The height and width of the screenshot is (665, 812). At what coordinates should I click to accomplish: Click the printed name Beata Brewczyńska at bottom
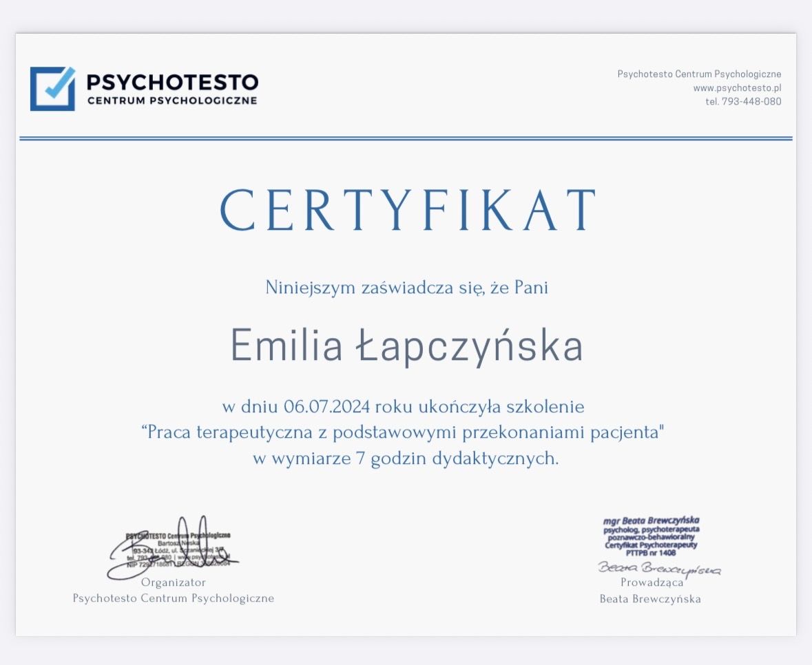[x=650, y=599]
